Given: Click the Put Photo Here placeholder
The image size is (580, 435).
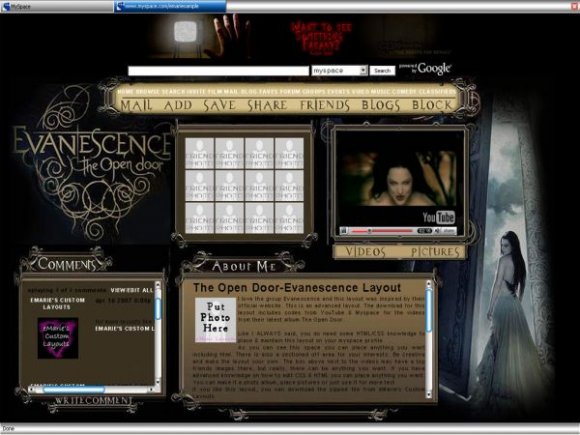Looking at the screenshot, I should point(216,320).
